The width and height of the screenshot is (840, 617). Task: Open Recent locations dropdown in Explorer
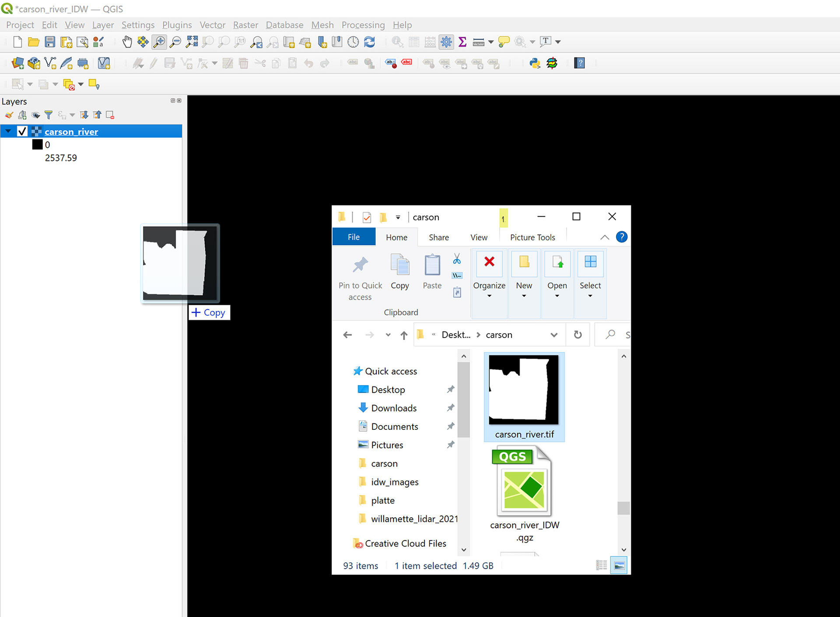[x=388, y=335]
